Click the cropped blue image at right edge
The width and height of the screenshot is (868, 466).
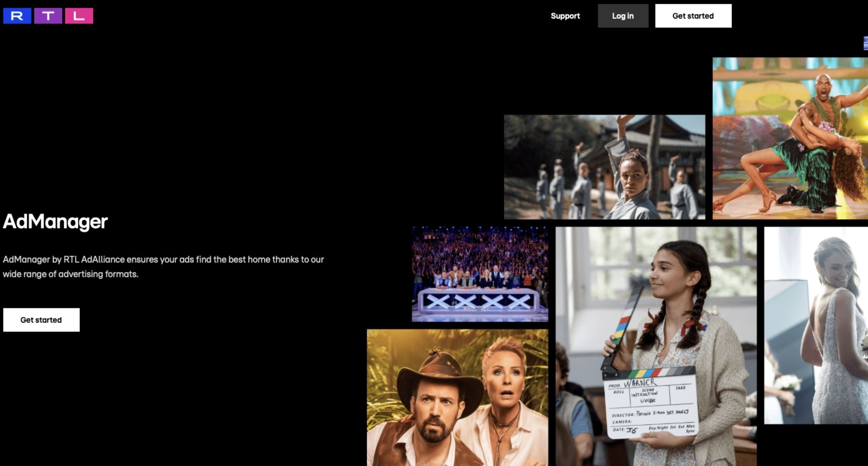(x=865, y=43)
